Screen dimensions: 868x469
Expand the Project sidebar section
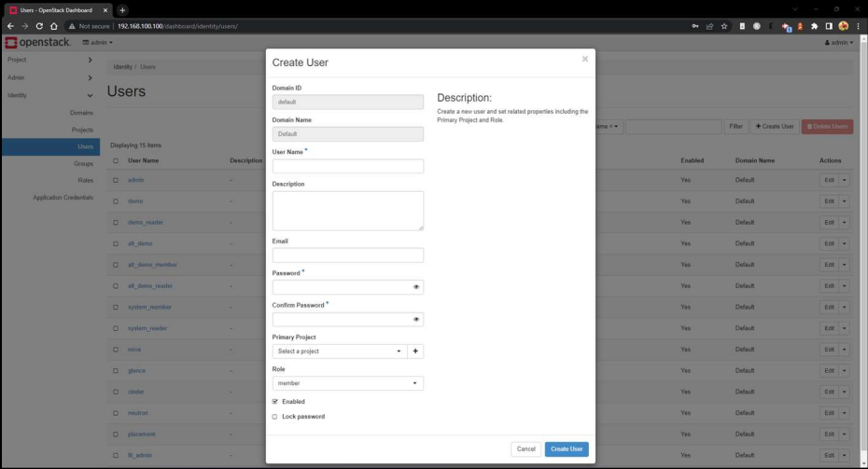(47, 60)
